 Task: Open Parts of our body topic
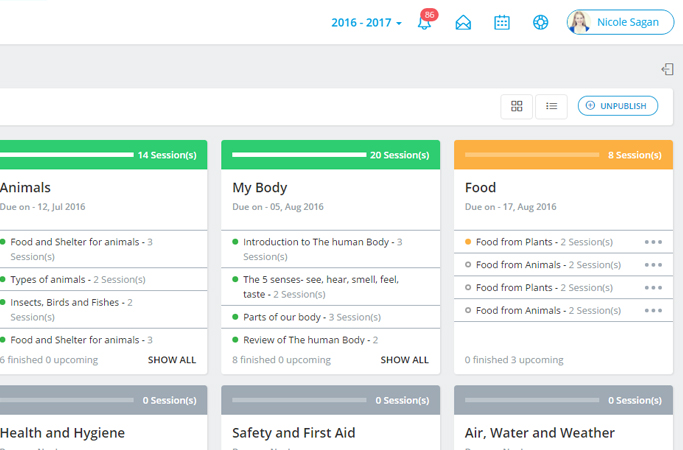point(285,317)
